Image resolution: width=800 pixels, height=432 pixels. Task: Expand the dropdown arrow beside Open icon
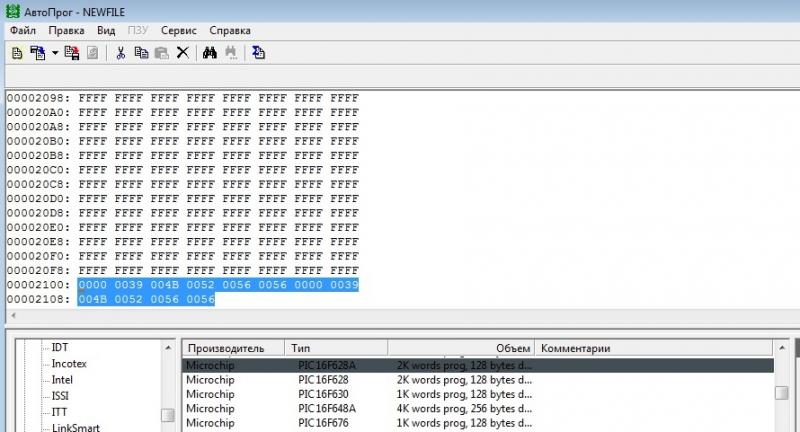(x=54, y=53)
